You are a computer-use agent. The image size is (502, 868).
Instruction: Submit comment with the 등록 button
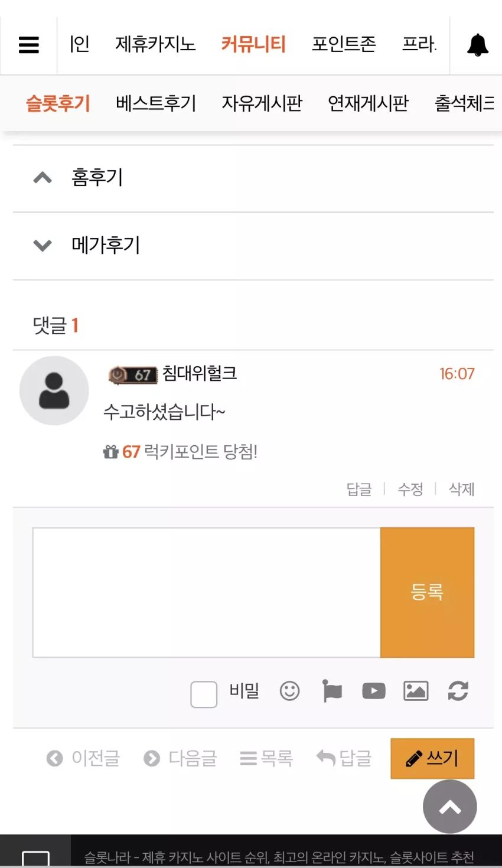click(x=427, y=592)
